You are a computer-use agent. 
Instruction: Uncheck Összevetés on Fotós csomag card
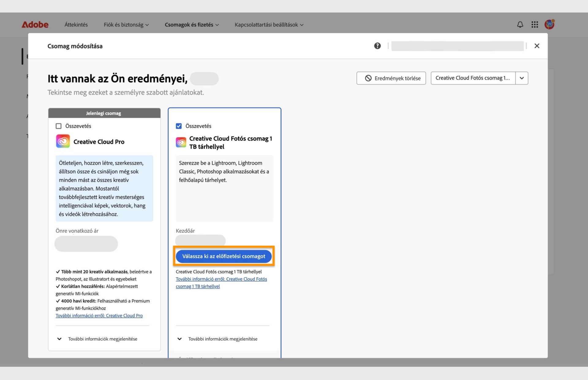tap(179, 126)
